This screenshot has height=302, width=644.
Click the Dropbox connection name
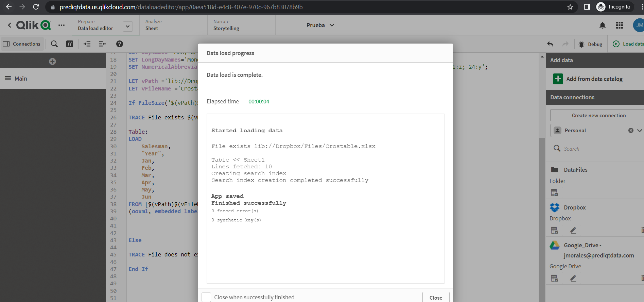pos(575,207)
